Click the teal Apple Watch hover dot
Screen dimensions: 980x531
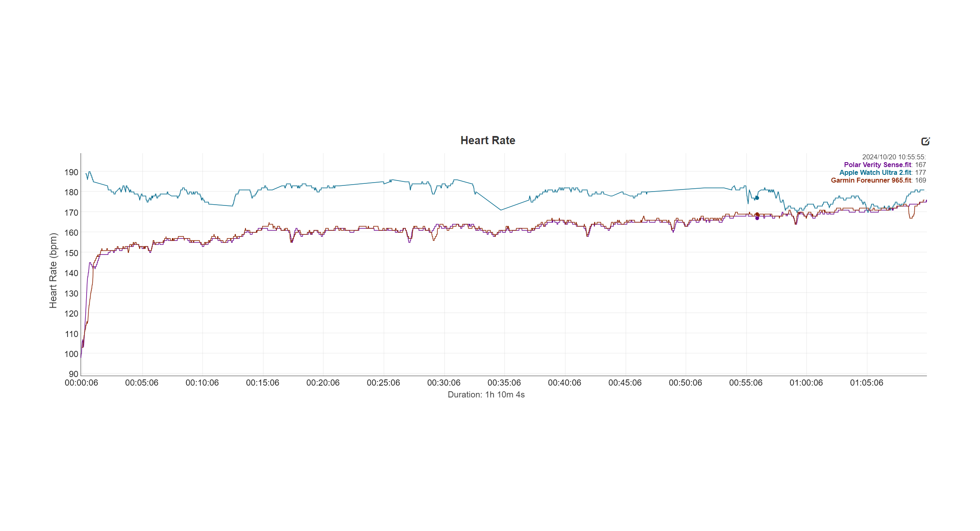tap(757, 198)
